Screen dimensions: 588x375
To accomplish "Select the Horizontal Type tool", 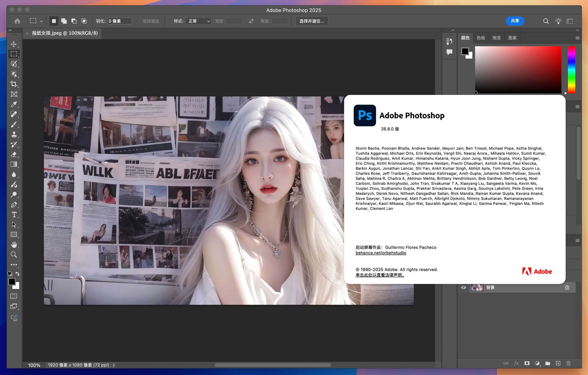I will tap(14, 215).
